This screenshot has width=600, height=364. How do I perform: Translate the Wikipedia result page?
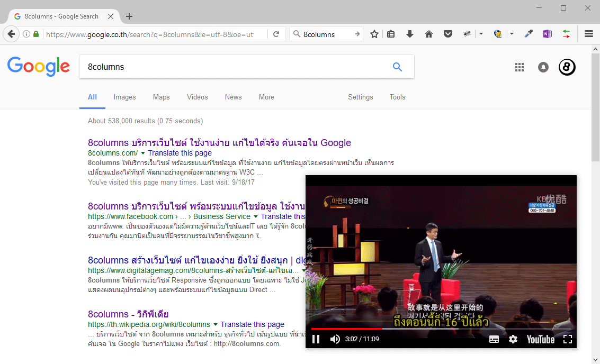point(252,325)
